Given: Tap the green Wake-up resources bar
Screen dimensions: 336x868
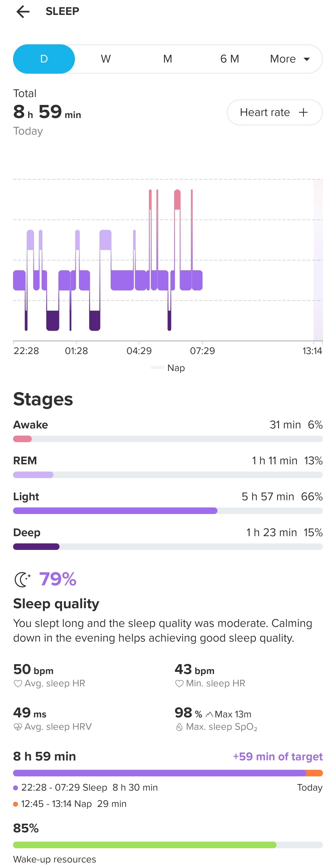Looking at the screenshot, I should pos(145,845).
